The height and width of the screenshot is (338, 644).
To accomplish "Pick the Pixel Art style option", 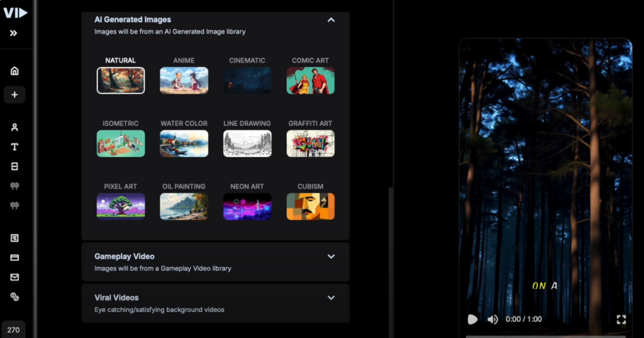I will (120, 206).
